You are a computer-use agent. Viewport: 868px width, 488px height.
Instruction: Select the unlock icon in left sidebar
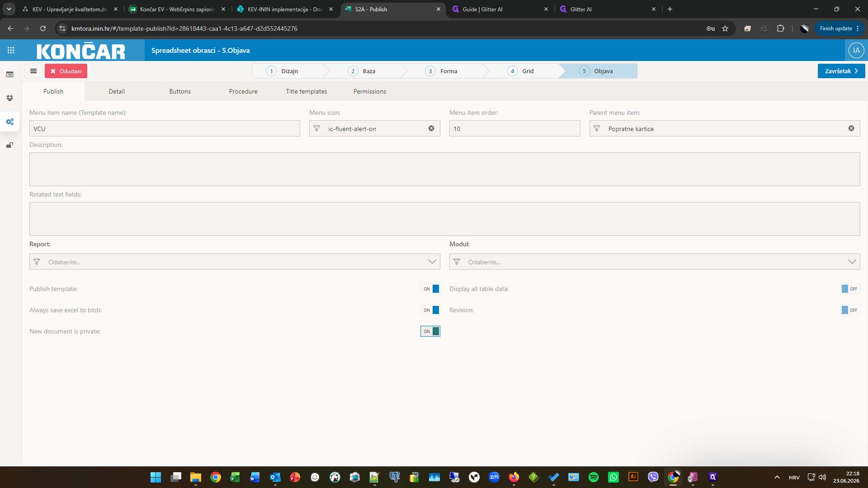pyautogui.click(x=10, y=145)
